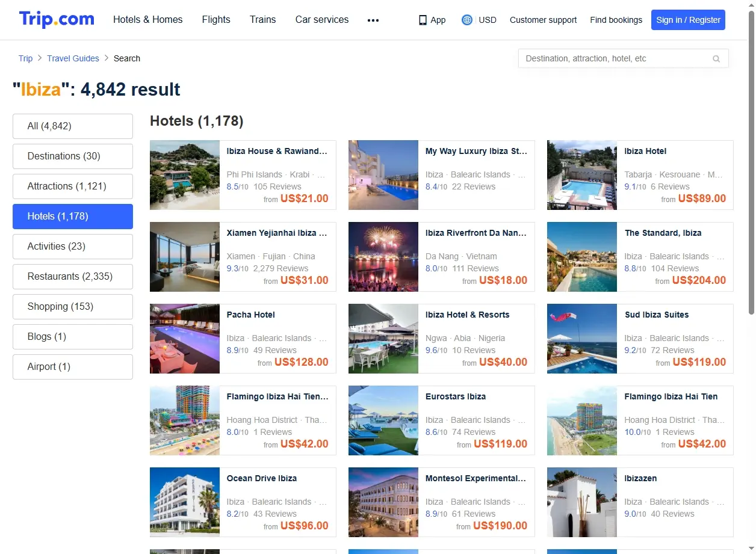
Task: Open Hotels & Homes menu
Action: [148, 20]
